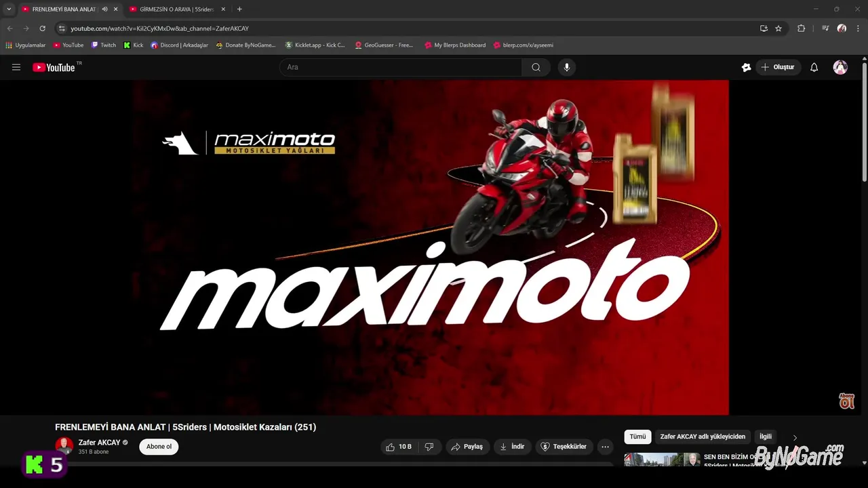Image resolution: width=868 pixels, height=488 pixels.
Task: Open the more actions three-dot menu
Action: pyautogui.click(x=605, y=447)
